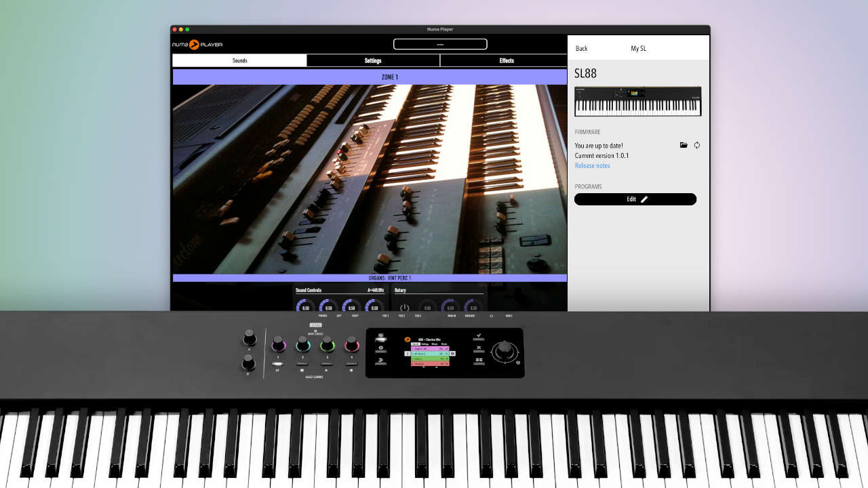
Task: Click the preset name field at top
Action: coord(440,44)
